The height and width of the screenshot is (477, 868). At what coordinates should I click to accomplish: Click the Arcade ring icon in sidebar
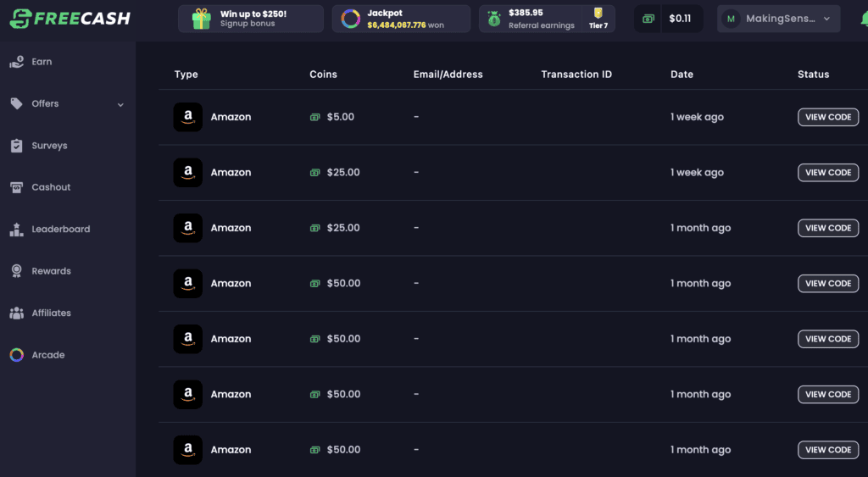(16, 355)
